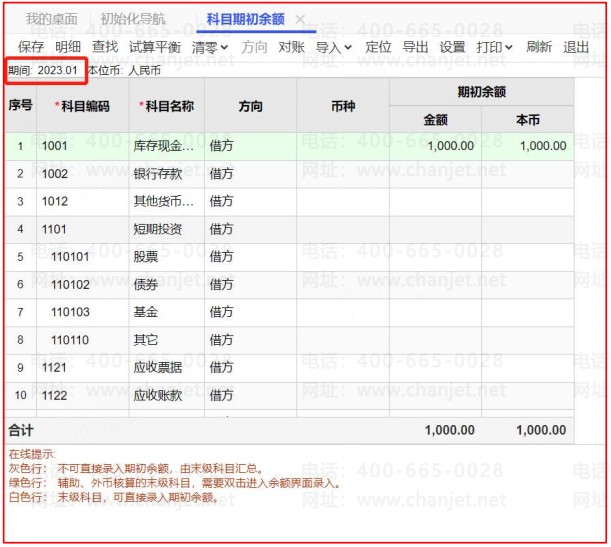Click 金额 cell for 银行存款

click(x=435, y=174)
